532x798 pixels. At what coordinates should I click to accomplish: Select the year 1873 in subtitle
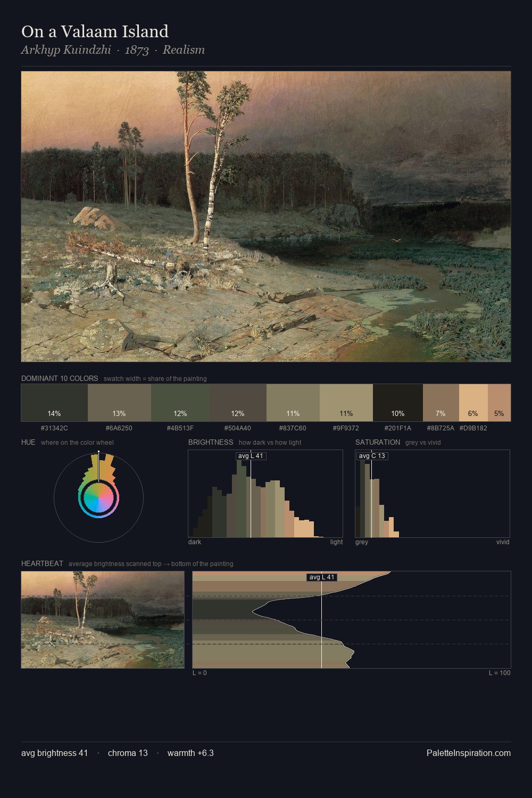coord(137,50)
